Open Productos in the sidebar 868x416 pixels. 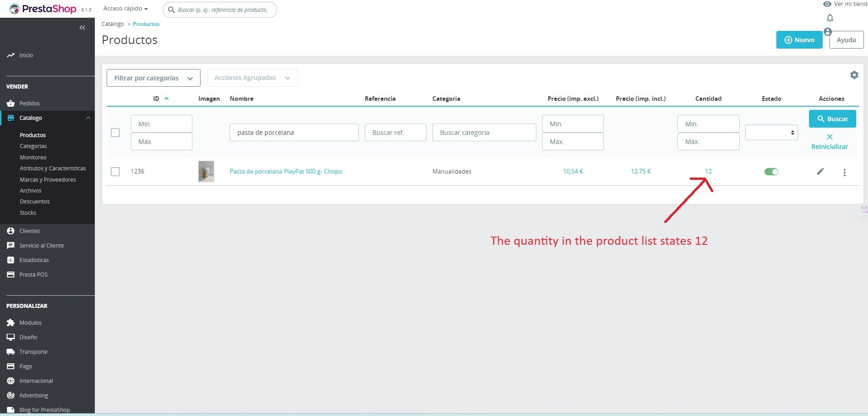click(33, 135)
